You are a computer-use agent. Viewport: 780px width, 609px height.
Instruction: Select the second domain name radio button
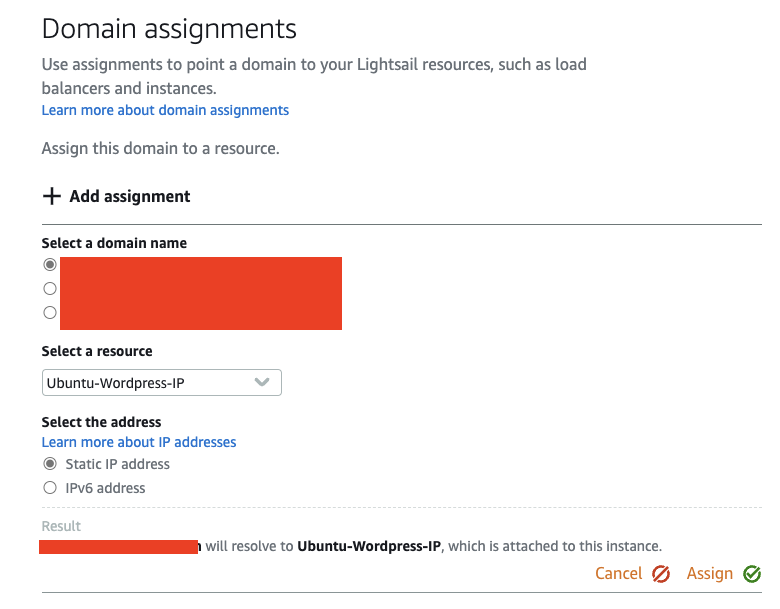pyautogui.click(x=50, y=288)
